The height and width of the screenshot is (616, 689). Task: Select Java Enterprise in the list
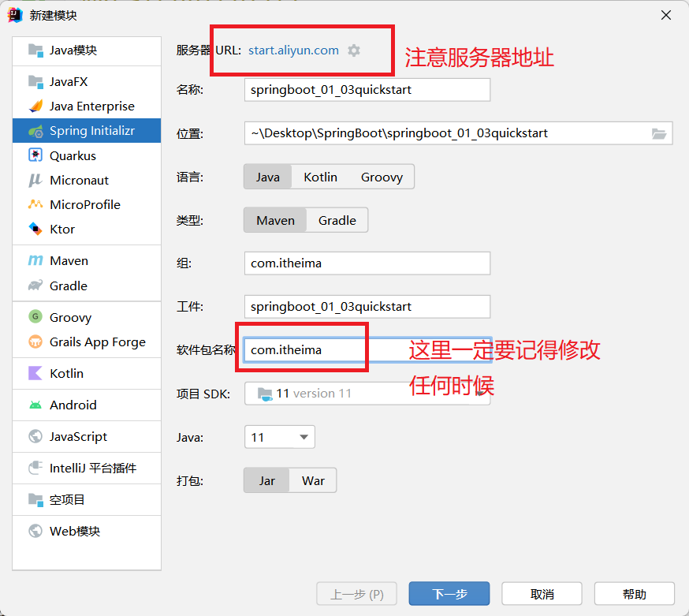coord(87,106)
